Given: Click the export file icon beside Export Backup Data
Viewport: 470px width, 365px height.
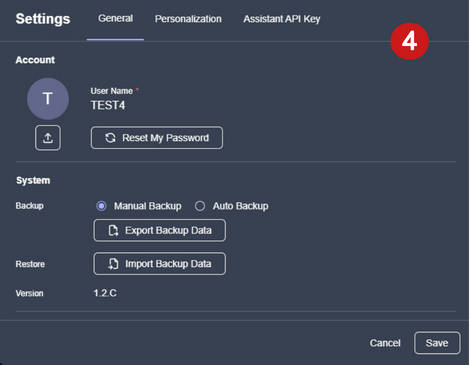Looking at the screenshot, I should [113, 230].
